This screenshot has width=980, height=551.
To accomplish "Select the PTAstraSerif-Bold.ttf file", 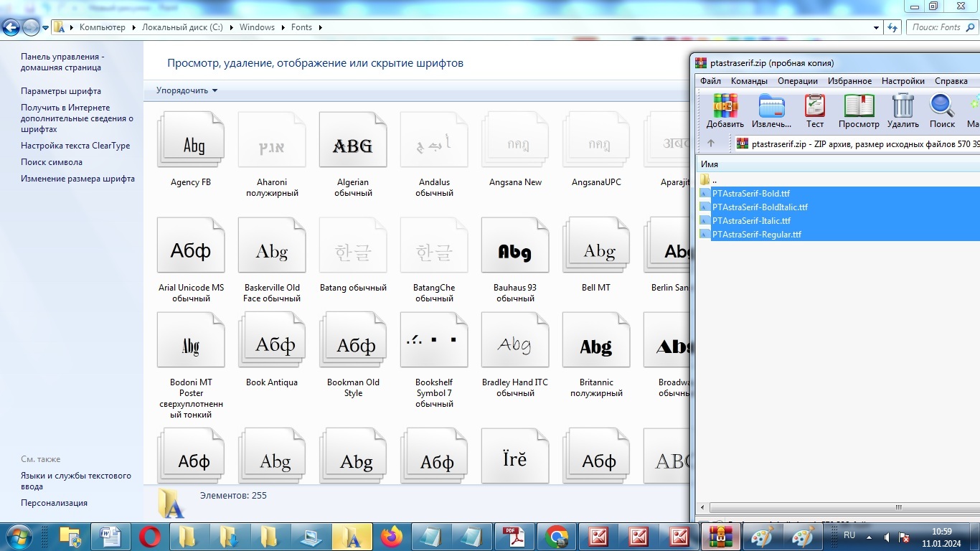I will click(750, 194).
